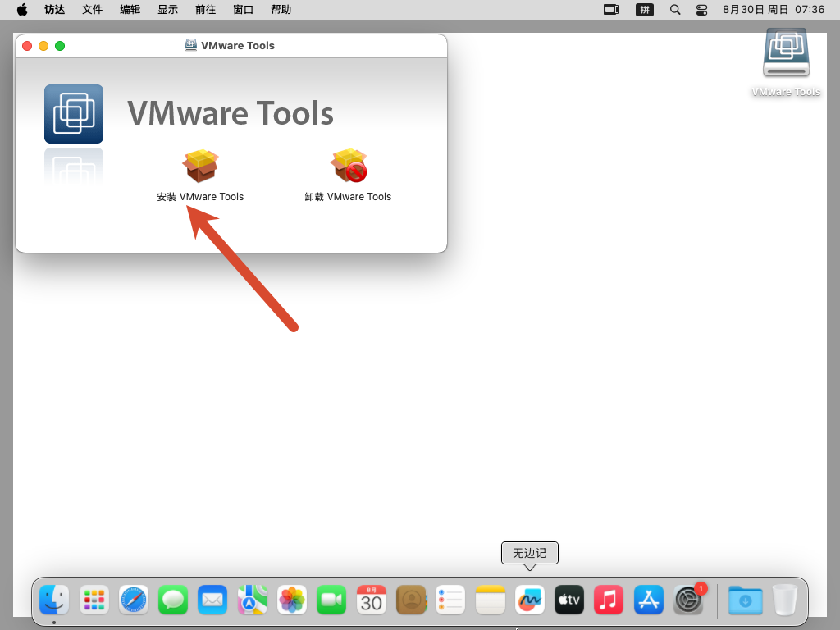Open the Downloads folder in the Dock
840x630 pixels.
coord(745,600)
